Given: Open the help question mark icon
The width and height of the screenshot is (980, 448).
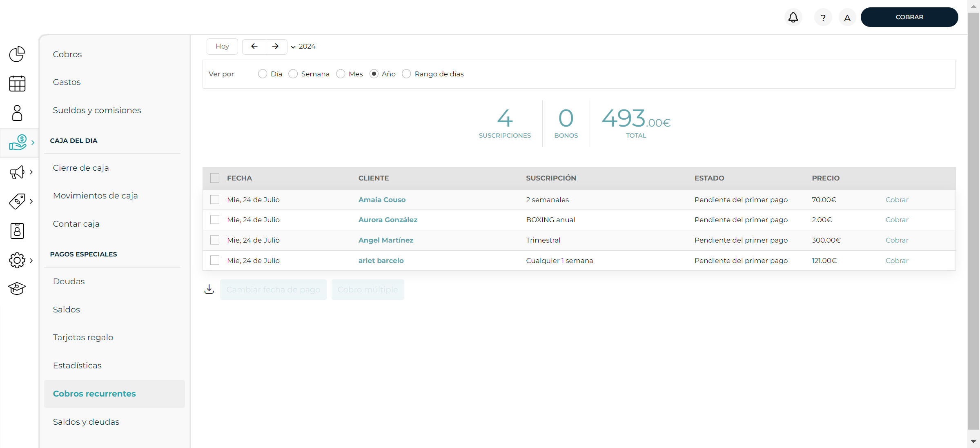Looking at the screenshot, I should point(823,18).
